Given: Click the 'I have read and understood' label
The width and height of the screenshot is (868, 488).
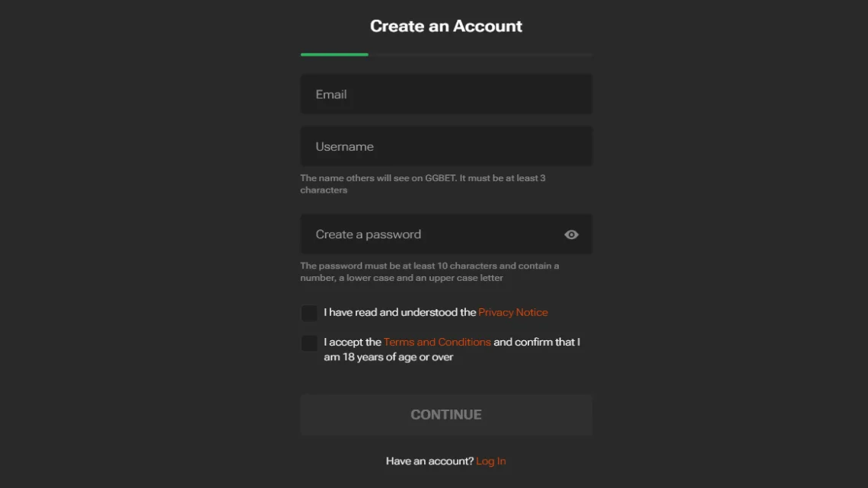Looking at the screenshot, I should tap(400, 312).
